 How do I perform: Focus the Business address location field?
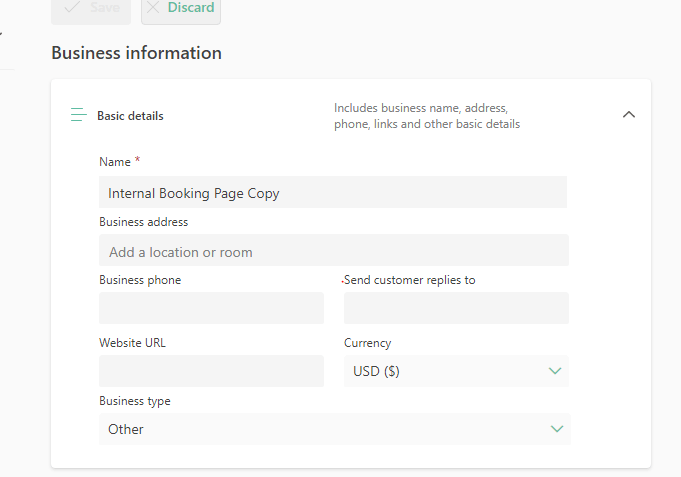(x=333, y=251)
